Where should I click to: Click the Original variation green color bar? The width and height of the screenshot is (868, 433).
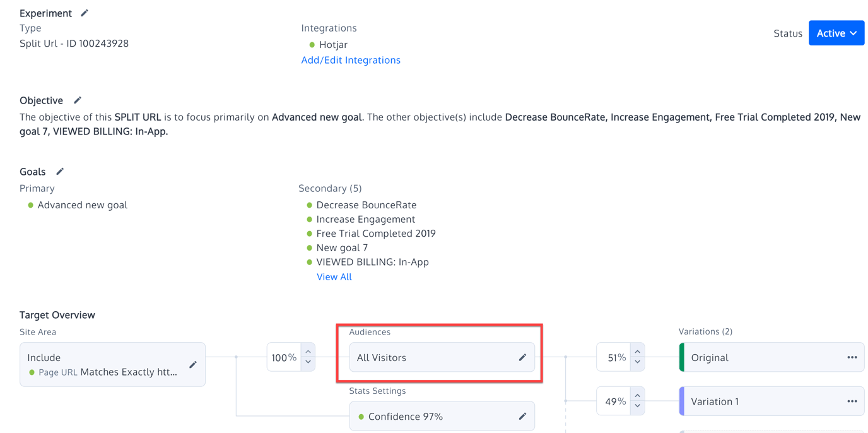tap(682, 357)
